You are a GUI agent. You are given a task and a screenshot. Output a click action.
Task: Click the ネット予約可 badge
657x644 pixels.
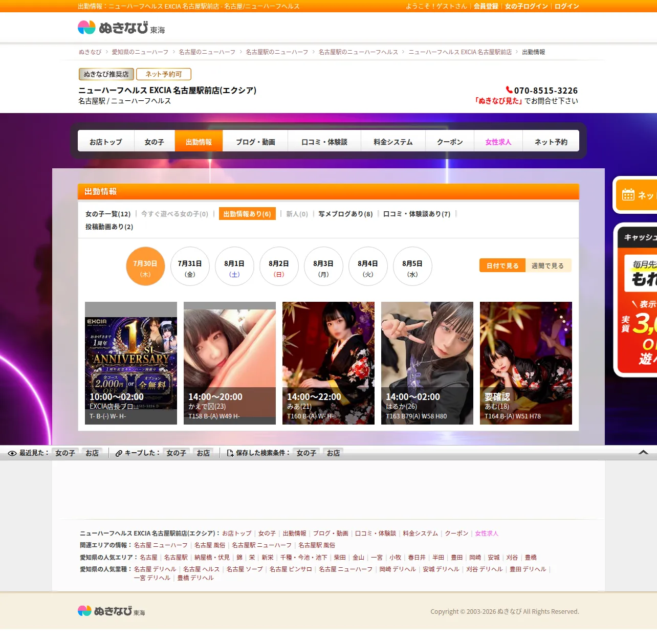(x=164, y=74)
